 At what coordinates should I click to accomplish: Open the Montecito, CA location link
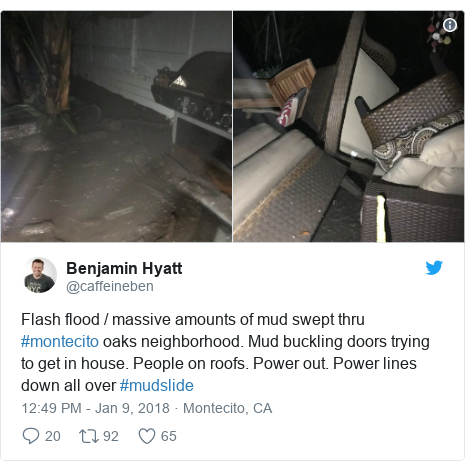pos(228,408)
